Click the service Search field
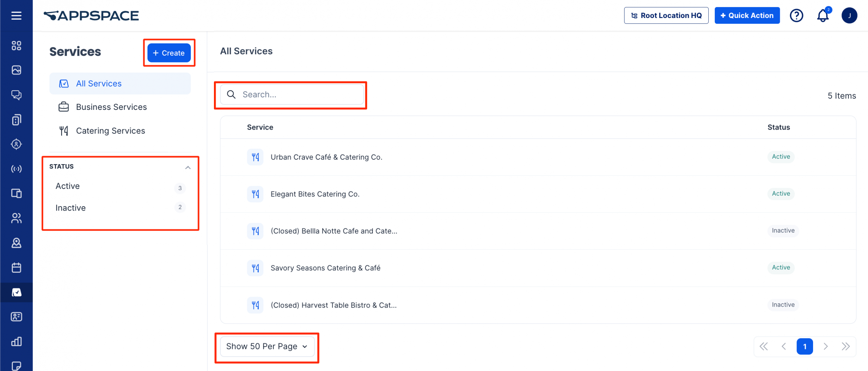Image resolution: width=868 pixels, height=371 pixels. click(x=292, y=94)
